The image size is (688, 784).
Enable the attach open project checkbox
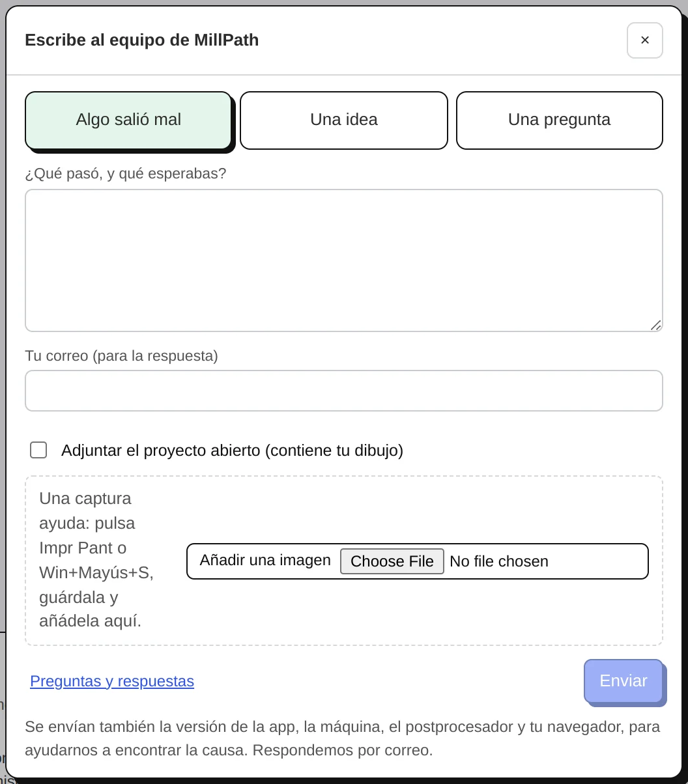point(38,450)
